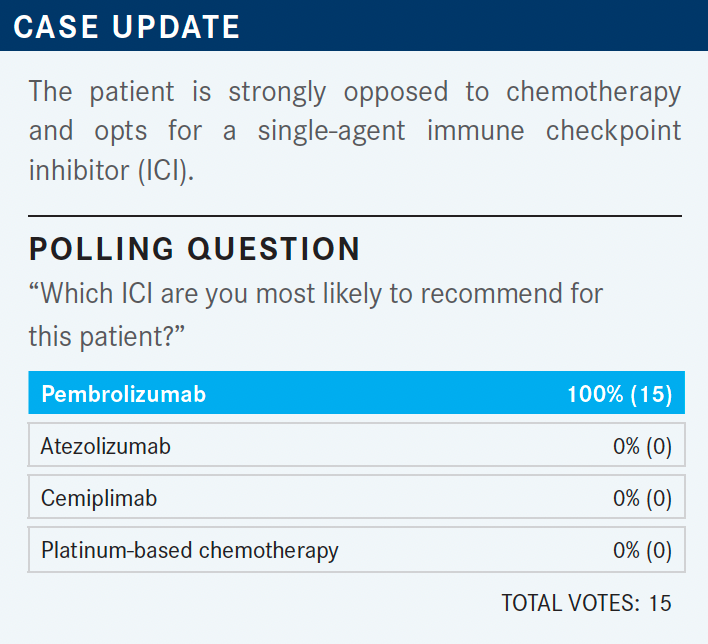Viewport: 708px width, 644px height.
Task: Select the Atezolizumab poll option
Action: [356, 445]
